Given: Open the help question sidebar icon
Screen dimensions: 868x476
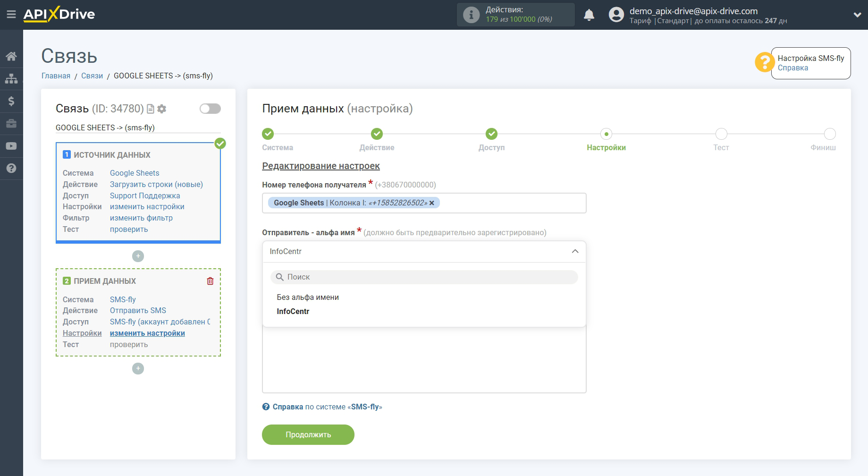Looking at the screenshot, I should (11, 169).
